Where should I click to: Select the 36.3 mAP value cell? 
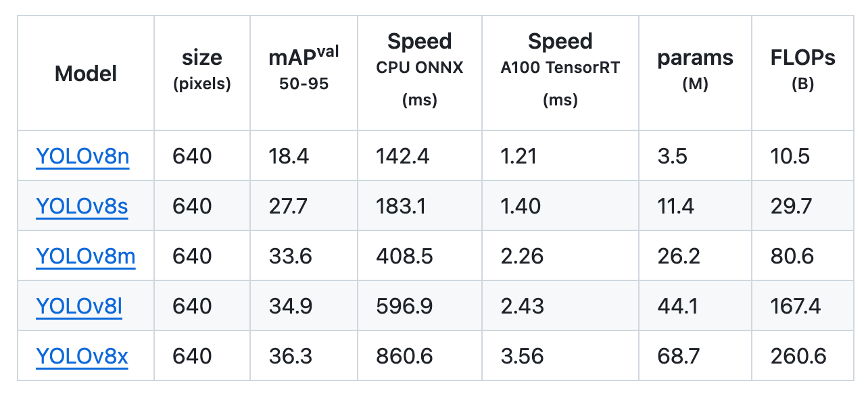pos(290,356)
